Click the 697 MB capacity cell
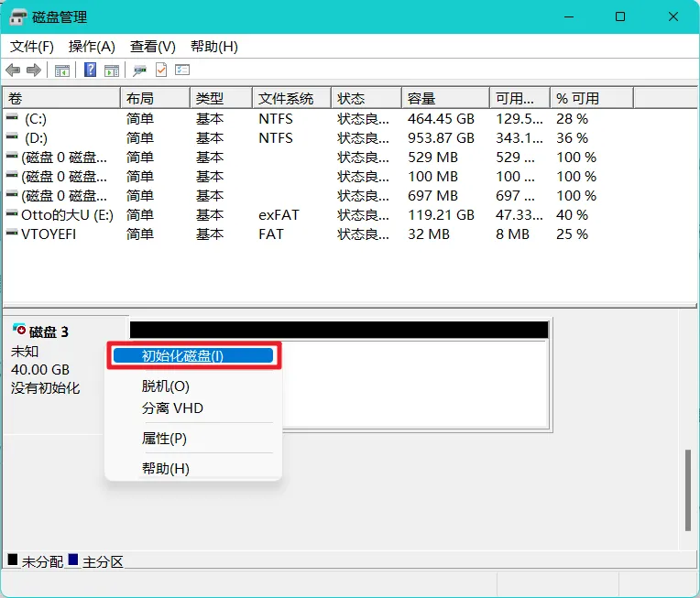Screen dimensions: 700x598 tap(433, 195)
